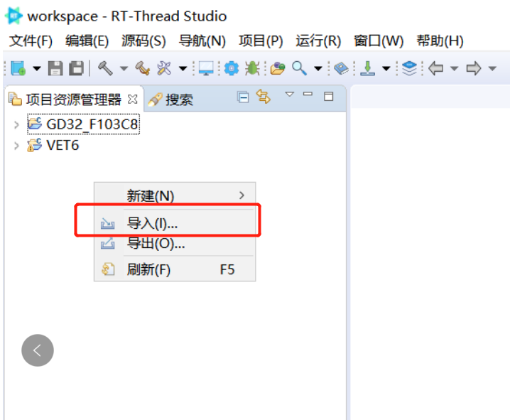Click the back navigation arrow in toolbar
510x420 pixels.
pyautogui.click(x=436, y=68)
